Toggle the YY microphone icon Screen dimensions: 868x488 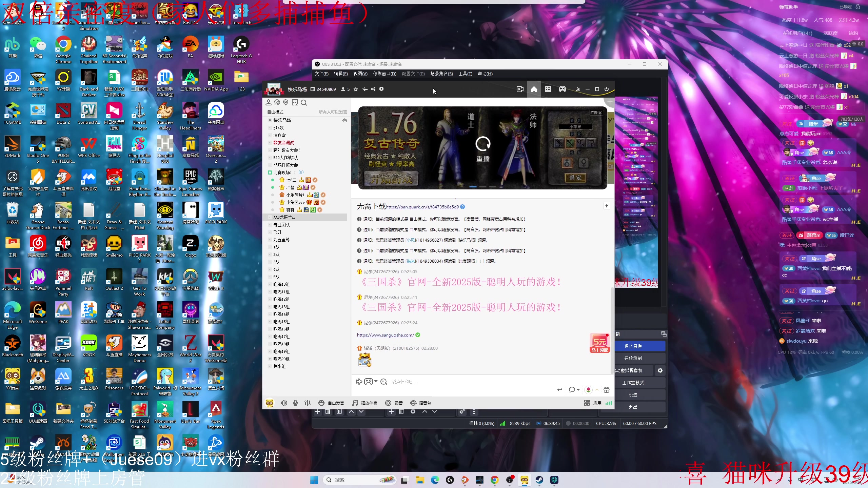295,403
